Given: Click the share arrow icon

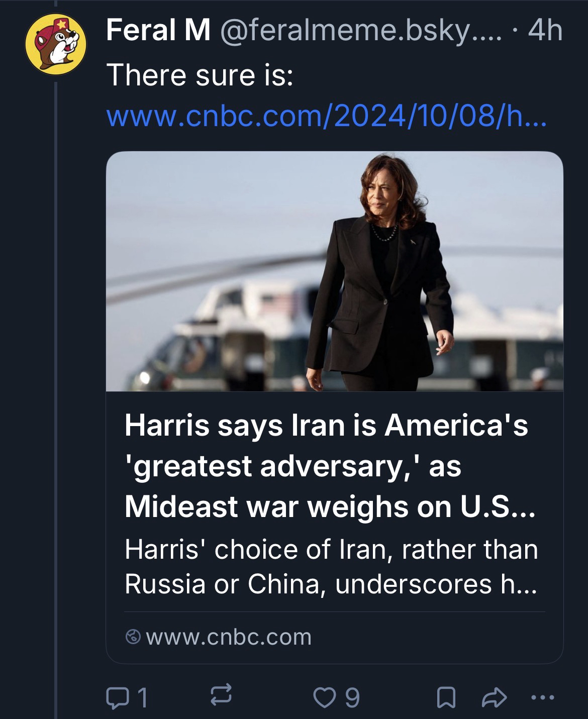Looking at the screenshot, I should pos(495,697).
